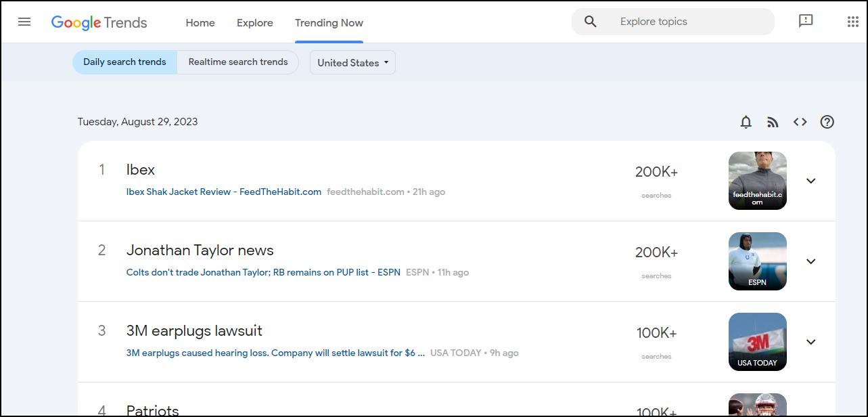
Task: Go to the Home tab
Action: (x=200, y=22)
